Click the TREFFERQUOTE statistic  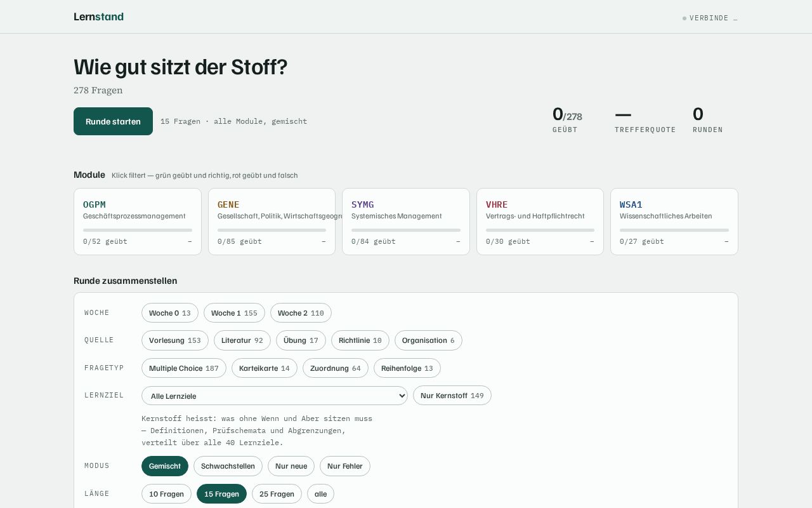pyautogui.click(x=645, y=120)
